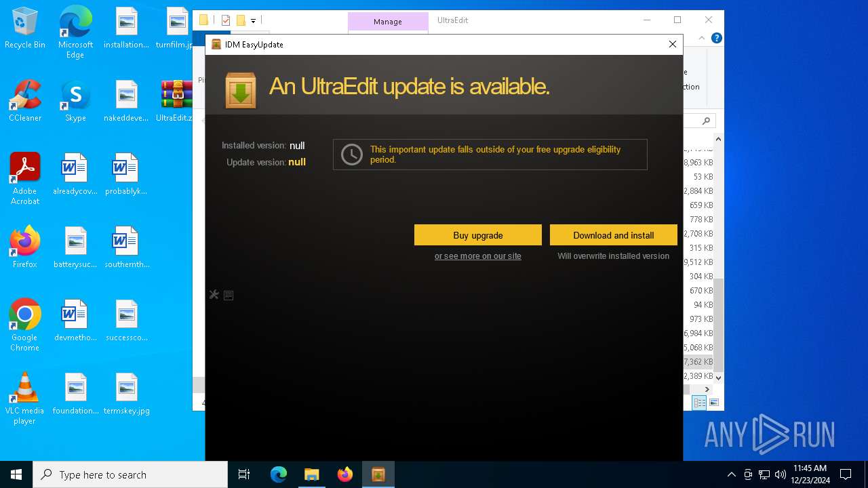This screenshot has height=488, width=868.
Task: Open File Explorer from the taskbar
Action: (312, 474)
